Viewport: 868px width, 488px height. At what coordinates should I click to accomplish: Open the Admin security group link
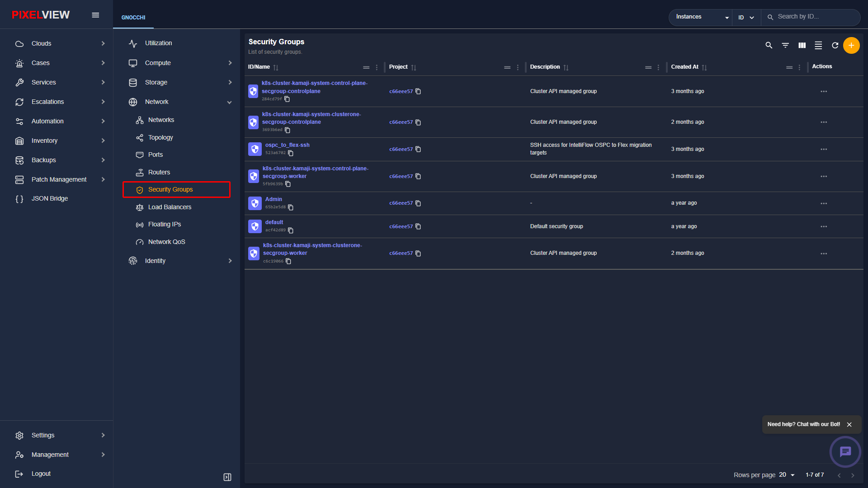(x=274, y=199)
